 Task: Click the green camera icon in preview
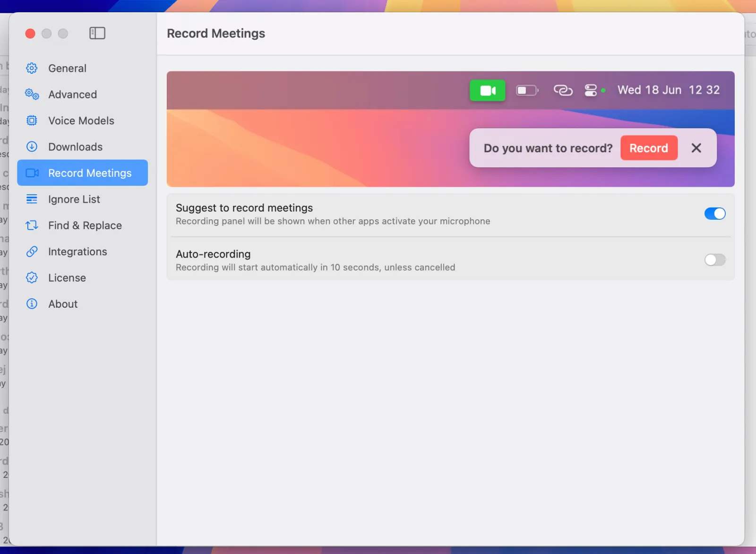click(488, 90)
